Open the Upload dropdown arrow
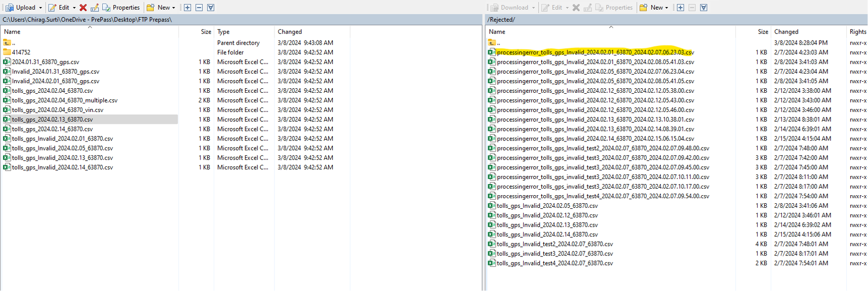 point(41,8)
